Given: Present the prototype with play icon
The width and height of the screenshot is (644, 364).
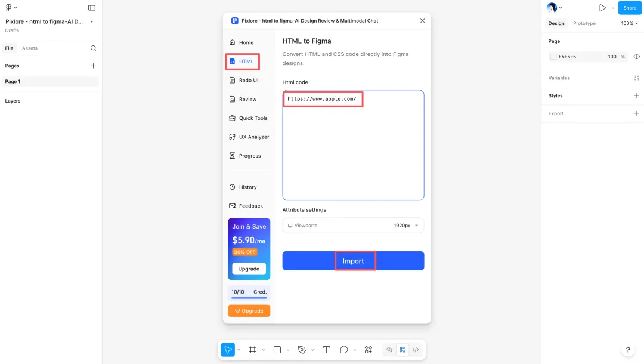Looking at the screenshot, I should coord(602,8).
